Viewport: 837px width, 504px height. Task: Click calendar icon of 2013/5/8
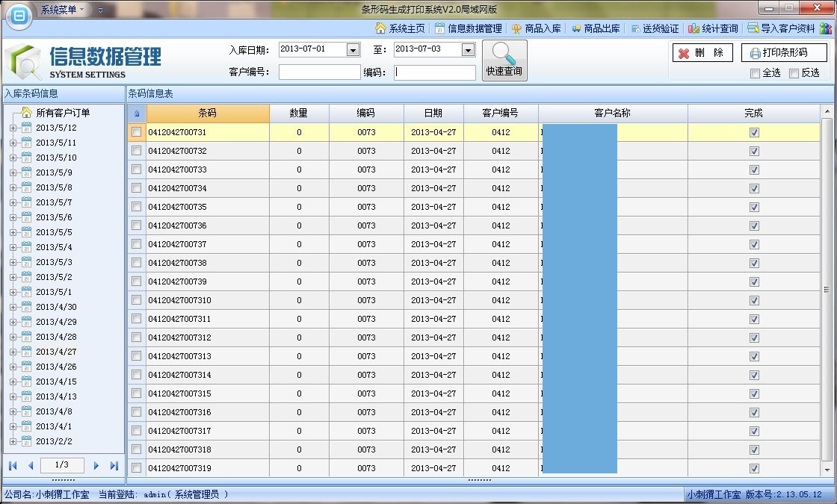click(26, 187)
